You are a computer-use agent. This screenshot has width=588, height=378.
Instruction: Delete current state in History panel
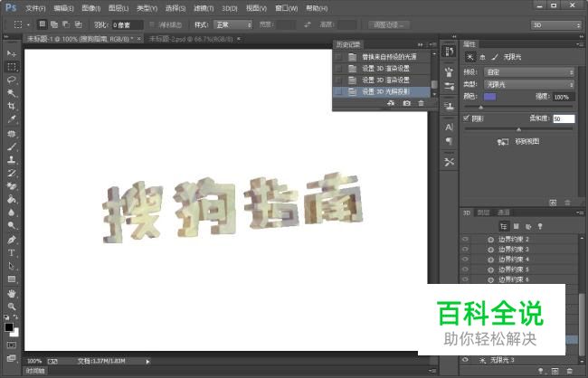pos(422,103)
